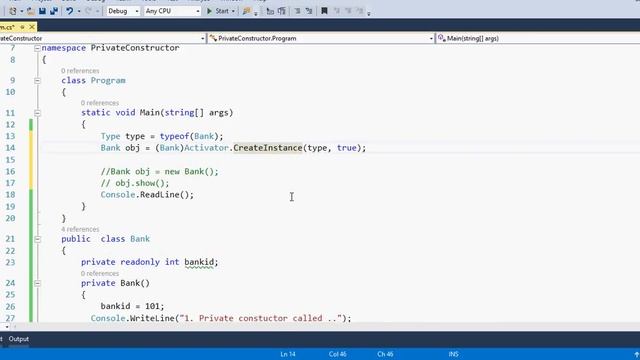Collapse the class Program block
Viewport: 640px width, 360px height.
(x=37, y=81)
